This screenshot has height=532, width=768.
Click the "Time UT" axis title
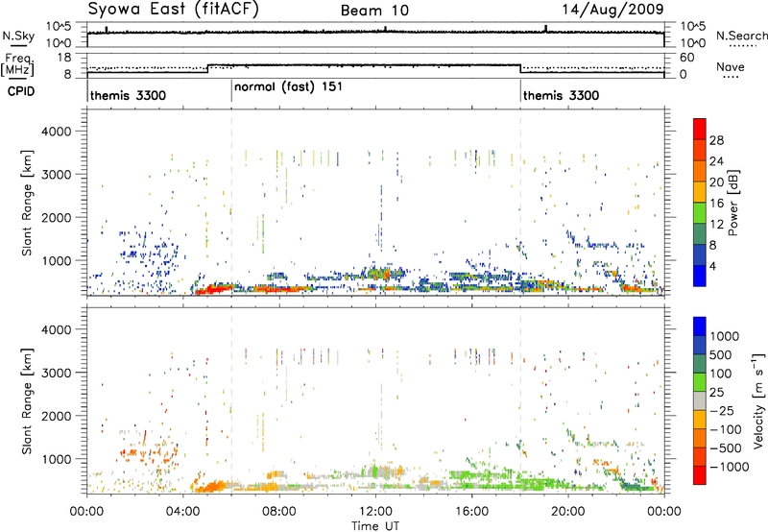(375, 525)
